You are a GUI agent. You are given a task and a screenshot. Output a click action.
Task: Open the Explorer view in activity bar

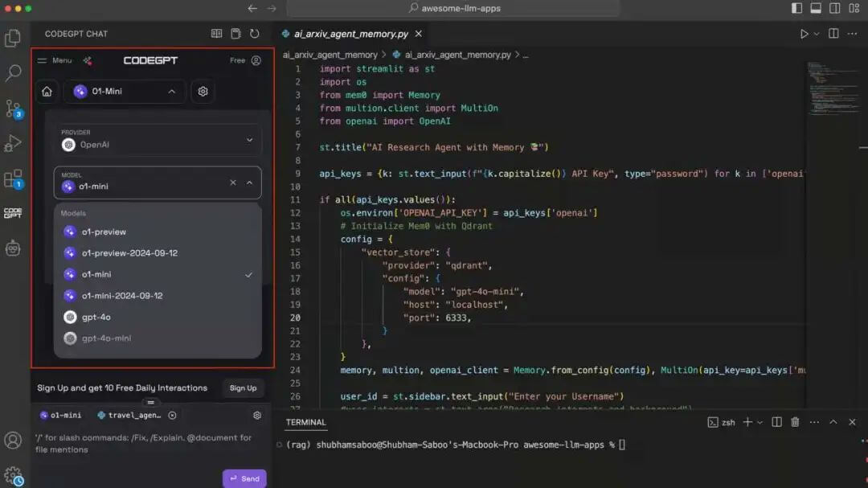[13, 38]
